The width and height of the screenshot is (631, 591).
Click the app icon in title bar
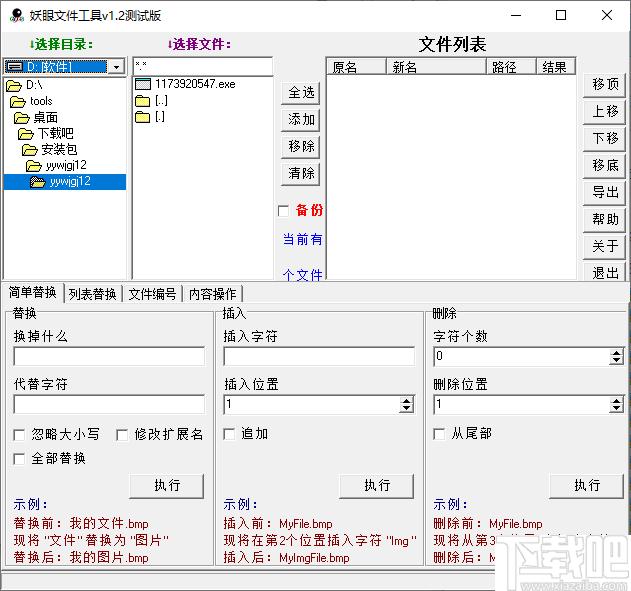16,16
